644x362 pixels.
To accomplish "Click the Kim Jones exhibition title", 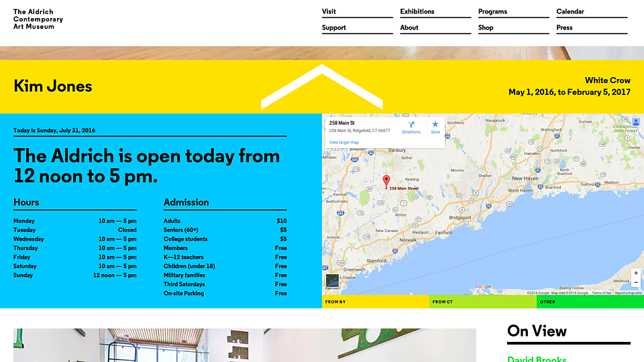I will 53,86.
